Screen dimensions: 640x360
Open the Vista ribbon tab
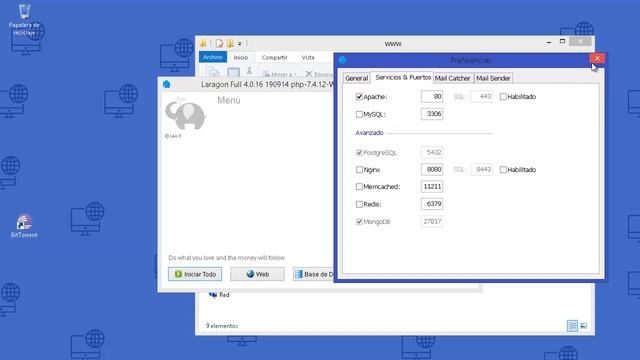(308, 58)
